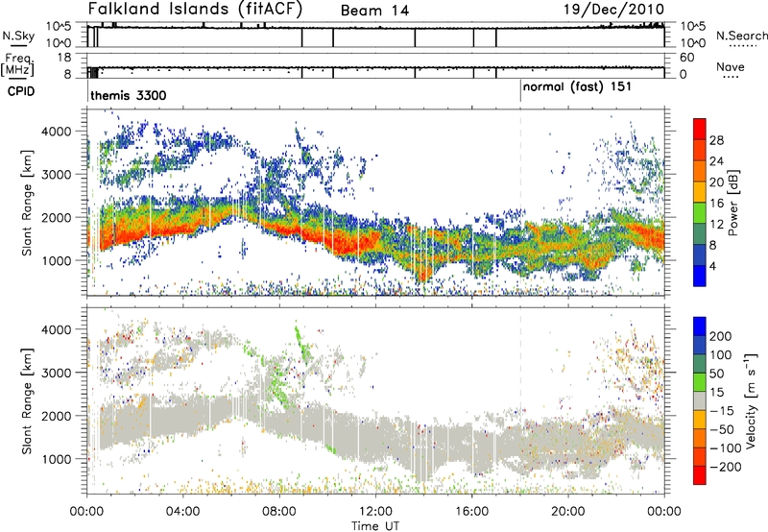768x532 pixels.
Task: Click the 'N.Sky' legend label
Action: [x=18, y=36]
